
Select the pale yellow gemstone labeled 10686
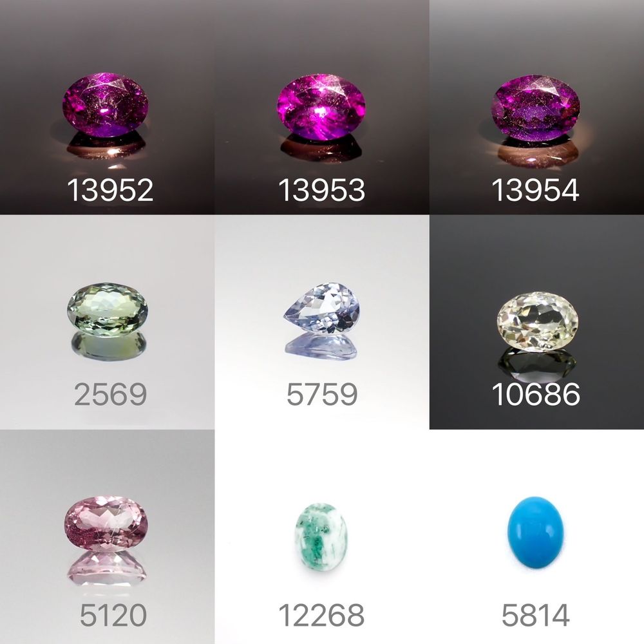click(x=537, y=322)
